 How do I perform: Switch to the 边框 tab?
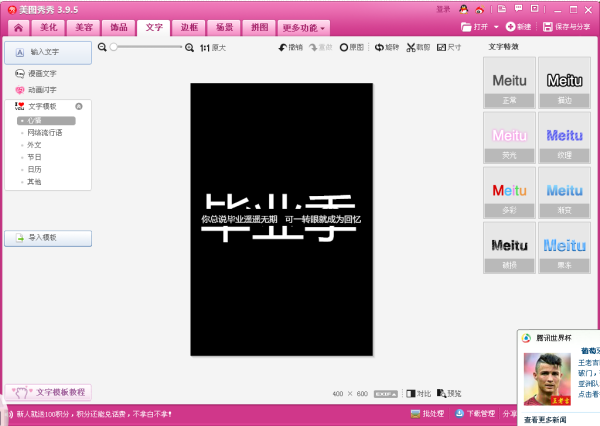click(x=190, y=27)
